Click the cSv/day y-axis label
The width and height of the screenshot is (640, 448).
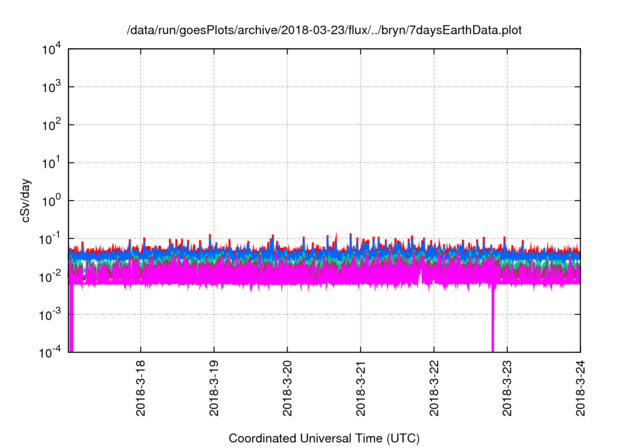[26, 200]
